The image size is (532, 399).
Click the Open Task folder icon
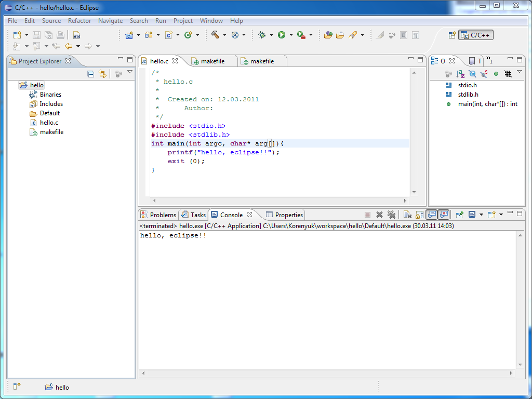pos(340,35)
